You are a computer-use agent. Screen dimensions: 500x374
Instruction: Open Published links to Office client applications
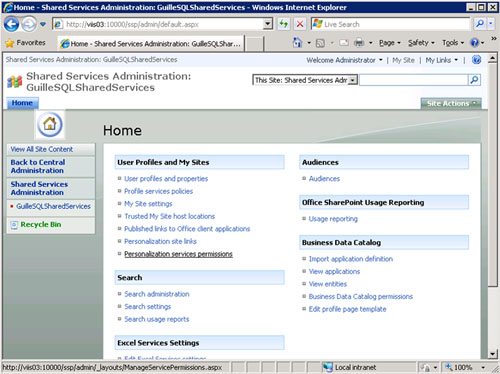click(187, 229)
